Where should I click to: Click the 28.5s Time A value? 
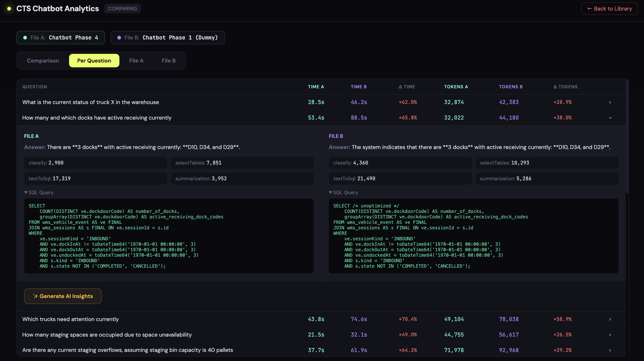coord(316,102)
